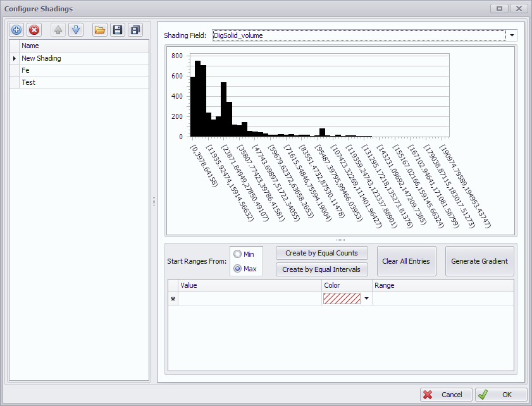532x406 pixels.
Task: Move shading down with the arrow icon
Action: 75,30
